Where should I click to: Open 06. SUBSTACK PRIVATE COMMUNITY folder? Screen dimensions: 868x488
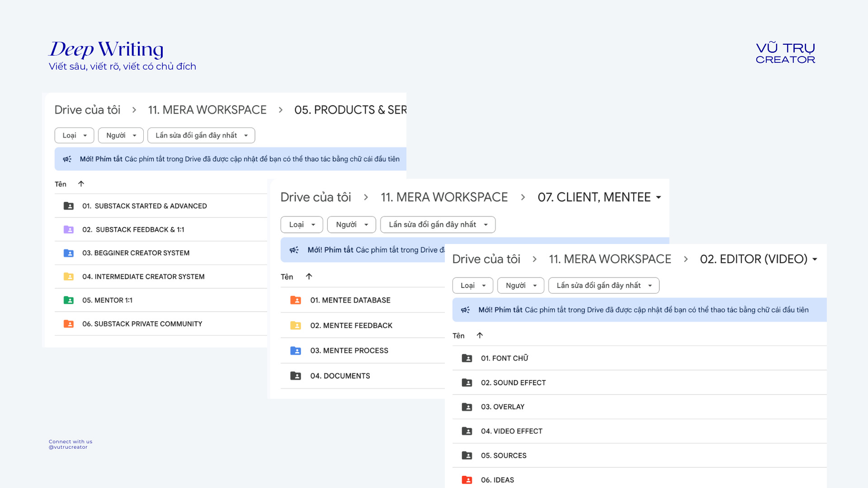click(142, 324)
